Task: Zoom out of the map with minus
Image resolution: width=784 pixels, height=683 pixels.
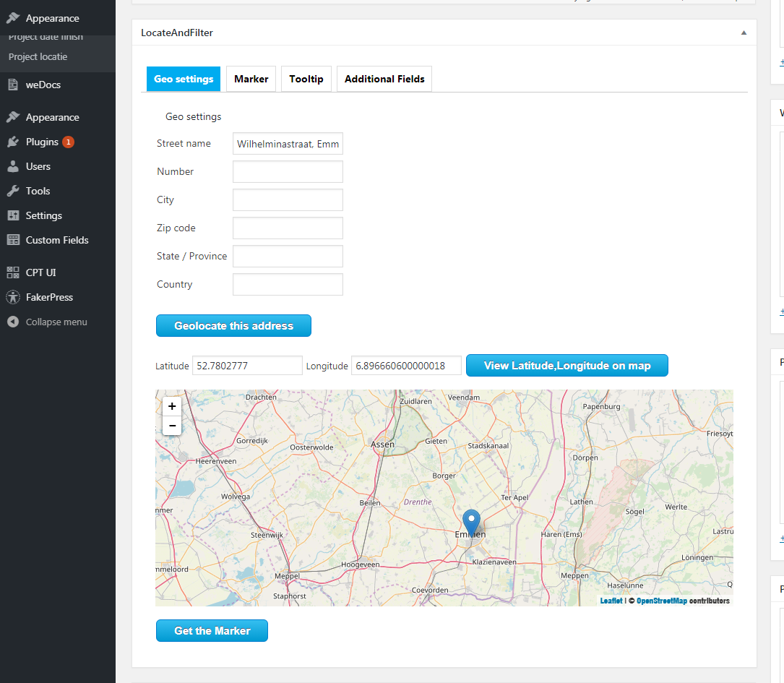Action: (172, 426)
